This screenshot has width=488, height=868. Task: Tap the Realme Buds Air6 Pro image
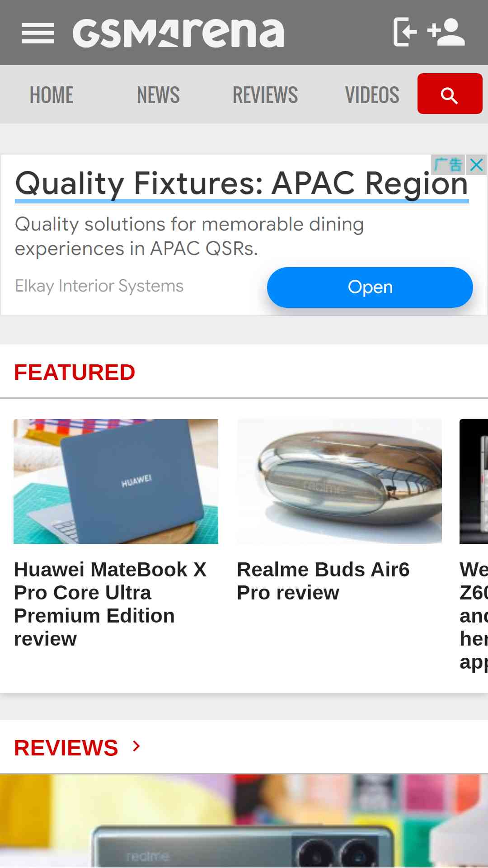[339, 481]
